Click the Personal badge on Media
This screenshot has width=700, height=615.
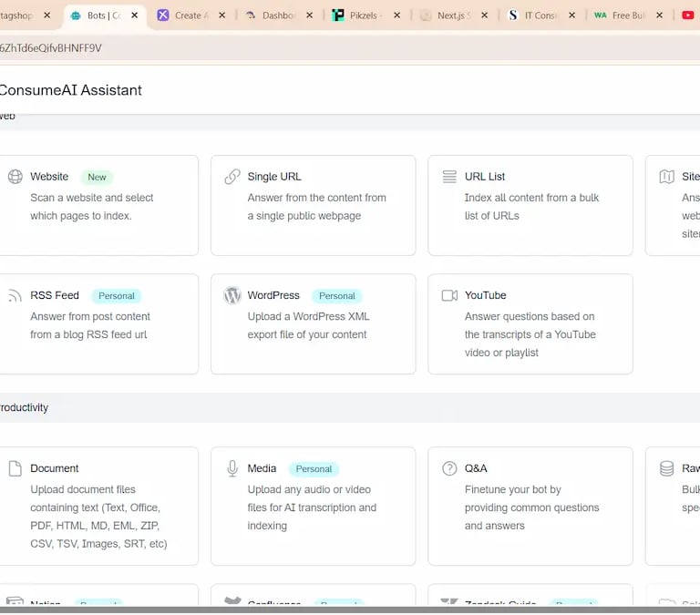click(x=314, y=469)
